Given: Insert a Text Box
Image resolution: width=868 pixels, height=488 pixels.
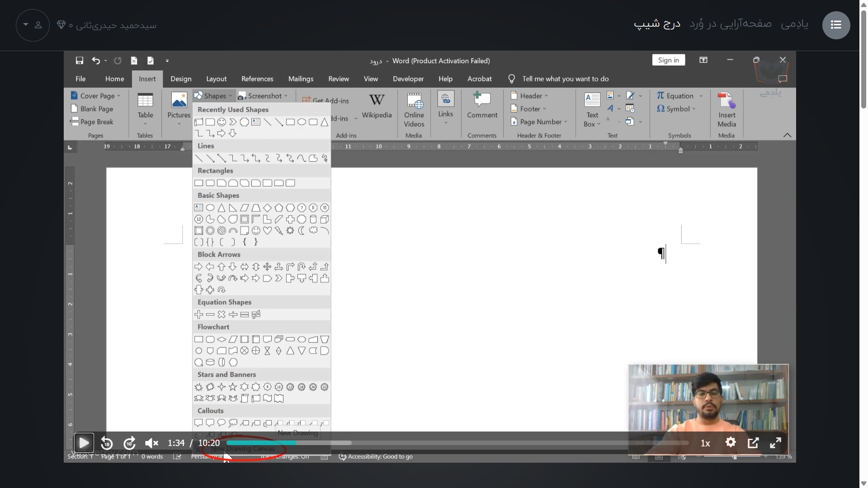Looking at the screenshot, I should (592, 108).
